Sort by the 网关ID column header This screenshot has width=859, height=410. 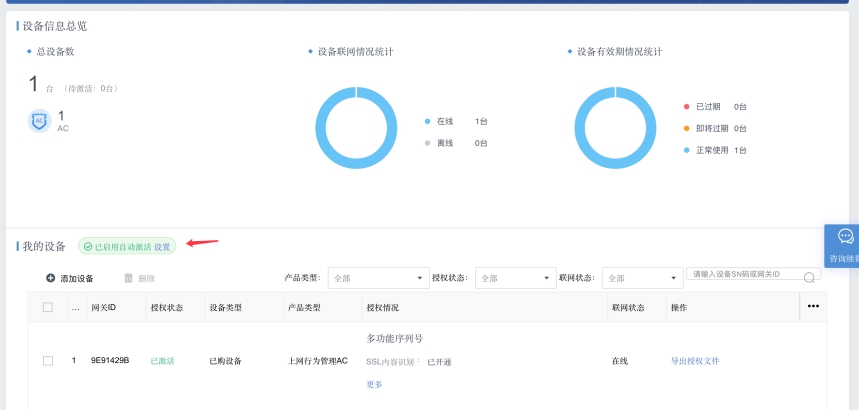click(x=104, y=307)
